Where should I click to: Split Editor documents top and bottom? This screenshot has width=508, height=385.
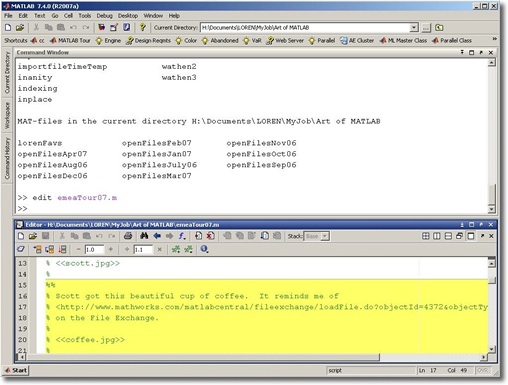(x=448, y=236)
